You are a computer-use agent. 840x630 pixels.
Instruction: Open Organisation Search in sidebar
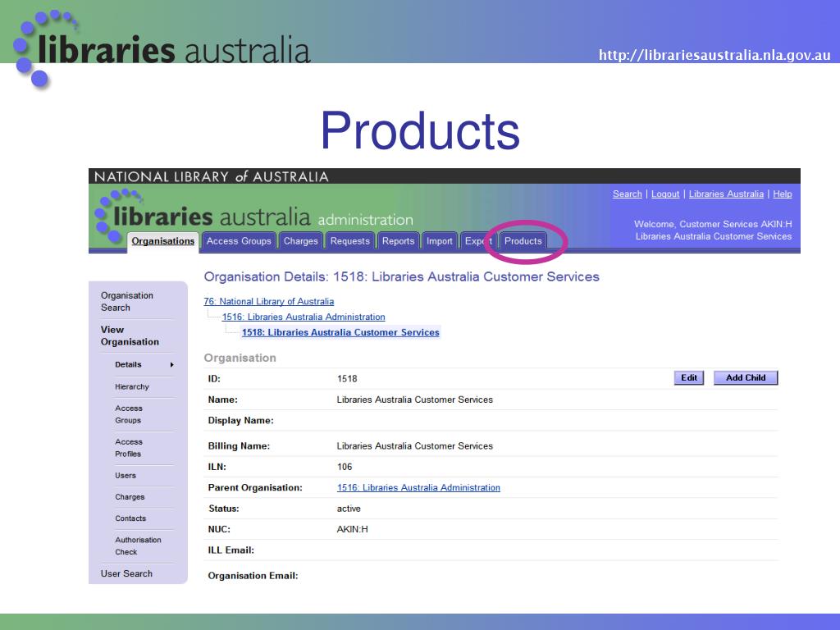tap(127, 302)
